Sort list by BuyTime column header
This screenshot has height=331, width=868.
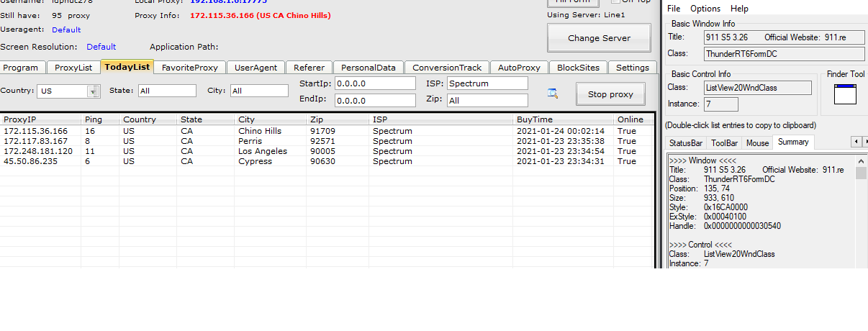[x=563, y=119]
